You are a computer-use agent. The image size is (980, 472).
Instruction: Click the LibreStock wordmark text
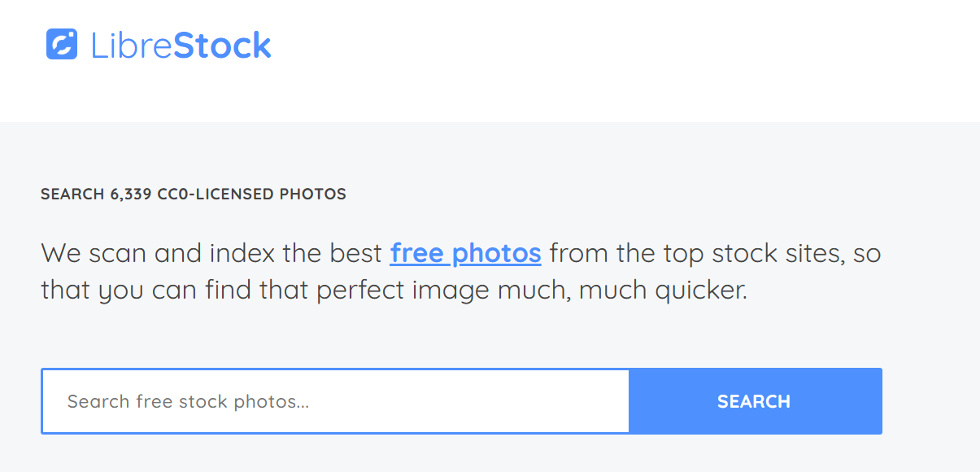pyautogui.click(x=181, y=46)
